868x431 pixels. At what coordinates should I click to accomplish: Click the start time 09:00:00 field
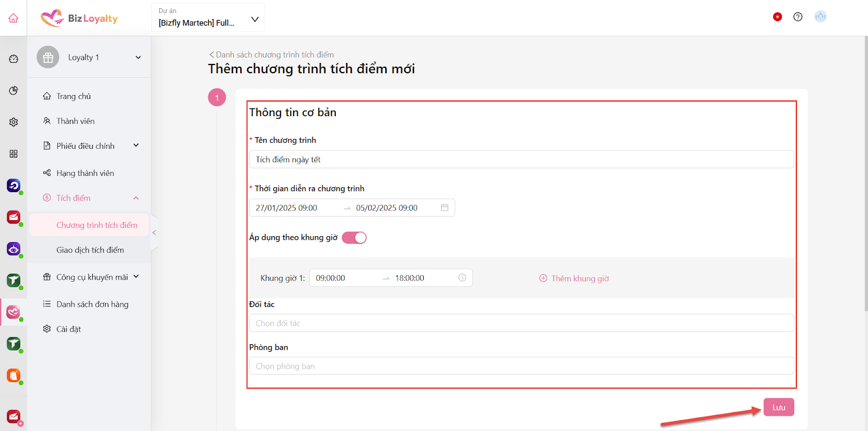click(330, 278)
